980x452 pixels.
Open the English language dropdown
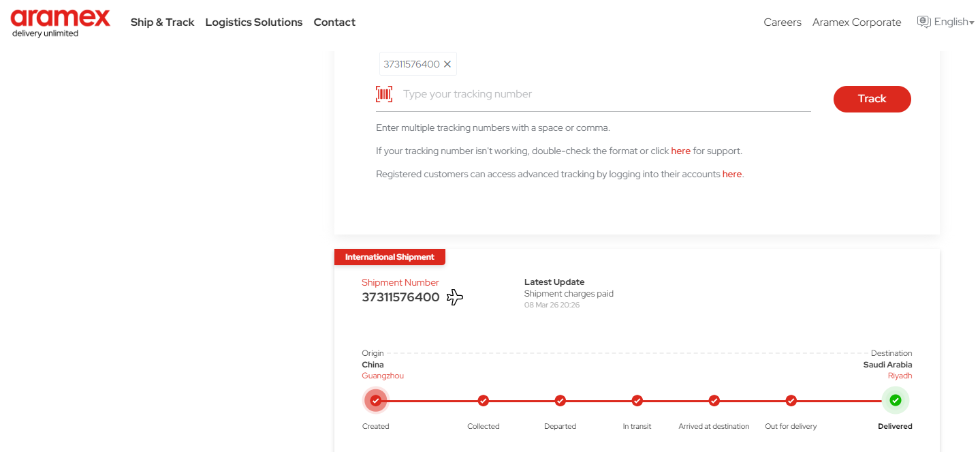point(953,22)
